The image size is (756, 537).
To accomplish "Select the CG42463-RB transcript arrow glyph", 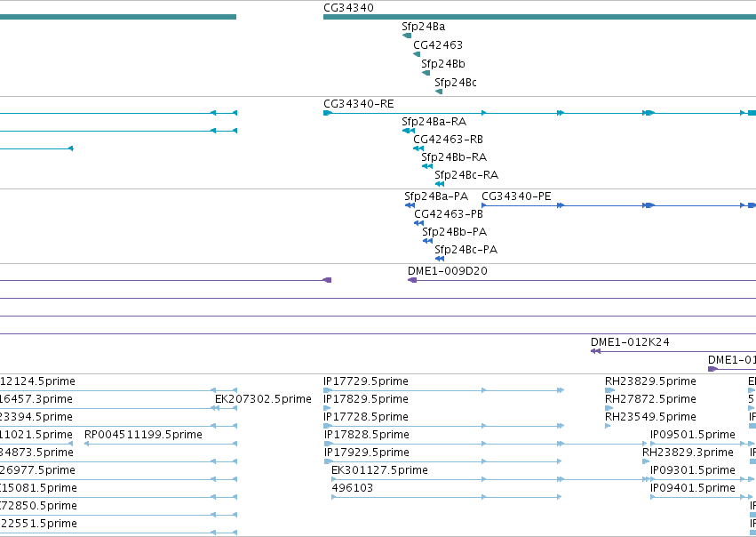I will pyautogui.click(x=418, y=148).
